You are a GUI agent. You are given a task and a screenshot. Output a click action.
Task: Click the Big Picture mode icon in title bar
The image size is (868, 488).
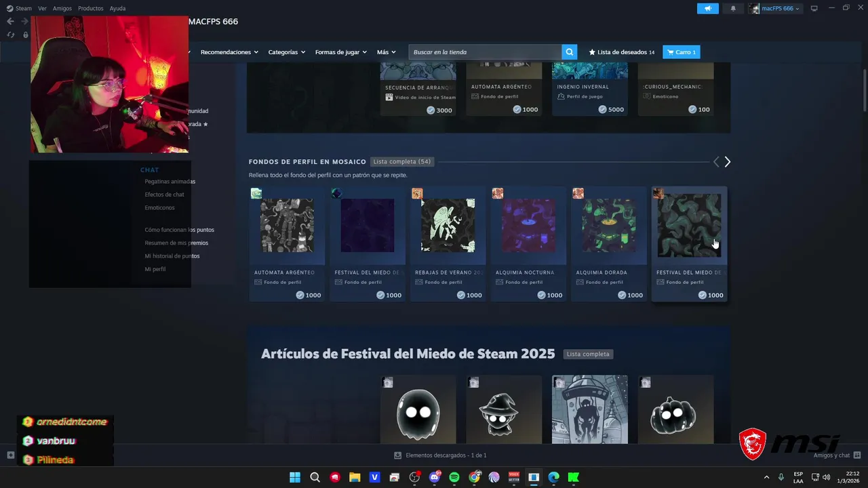click(x=814, y=8)
